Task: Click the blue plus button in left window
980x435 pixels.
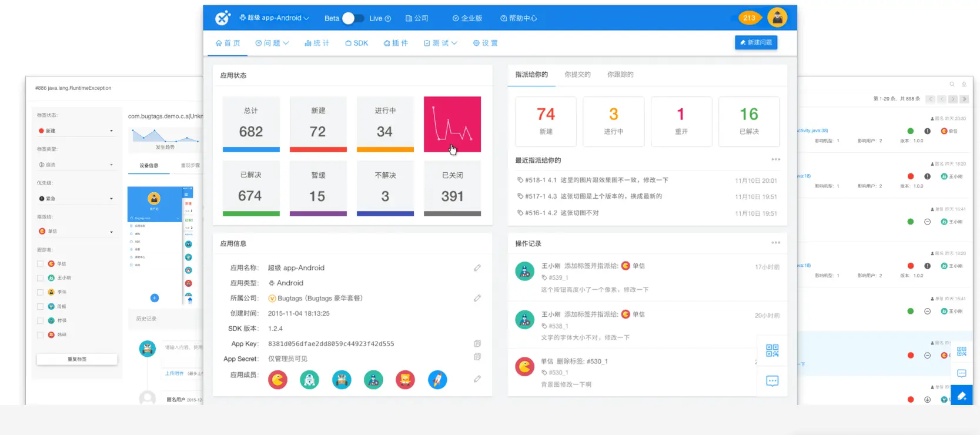Action: tap(155, 298)
